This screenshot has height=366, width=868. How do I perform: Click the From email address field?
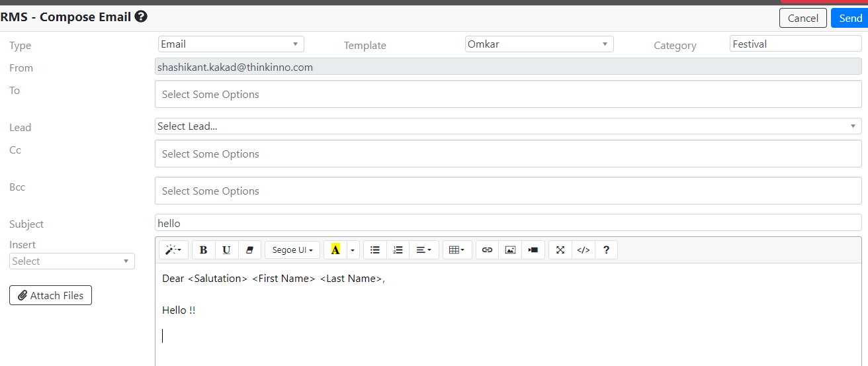tap(508, 67)
